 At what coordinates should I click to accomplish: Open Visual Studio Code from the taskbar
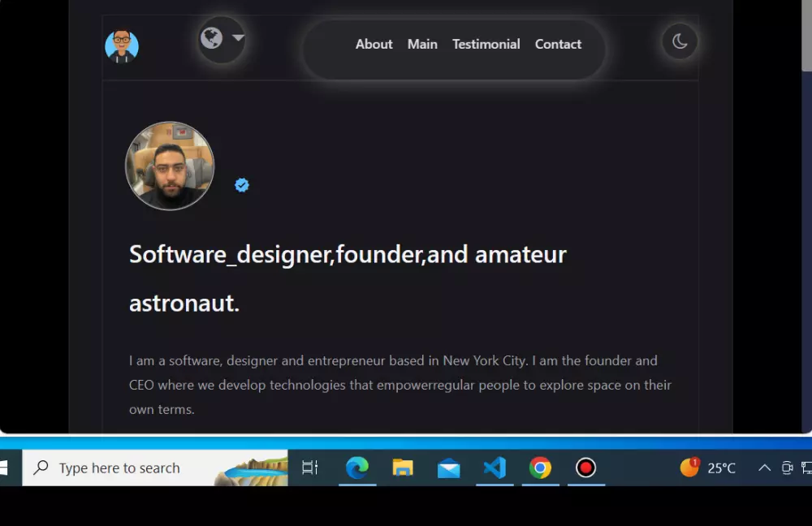pos(495,468)
